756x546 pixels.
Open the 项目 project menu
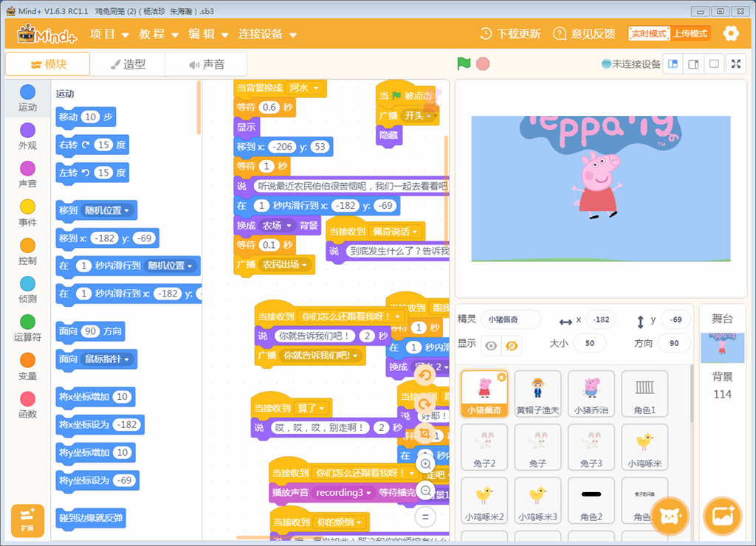109,34
